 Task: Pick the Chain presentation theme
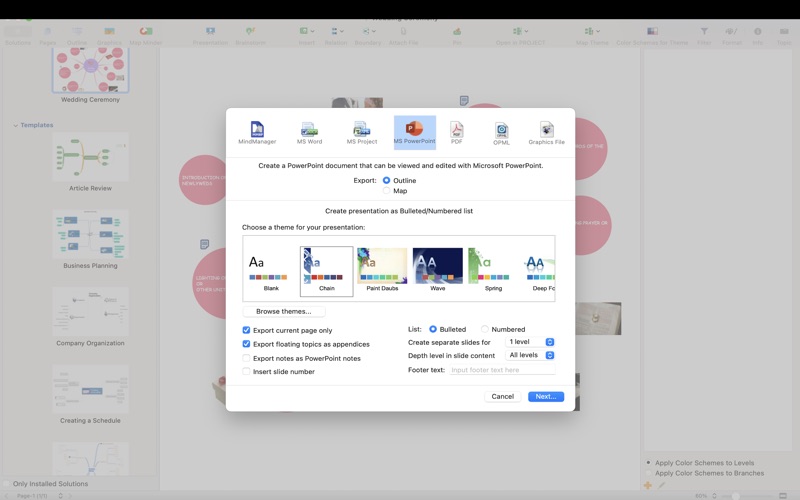pos(327,271)
